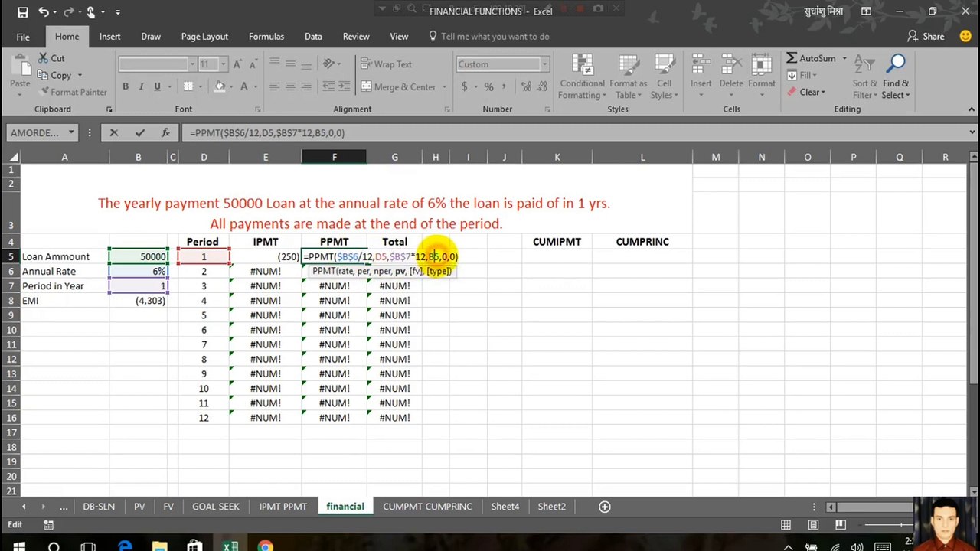The image size is (980, 551).
Task: Open the Fill options
Action: point(802,75)
